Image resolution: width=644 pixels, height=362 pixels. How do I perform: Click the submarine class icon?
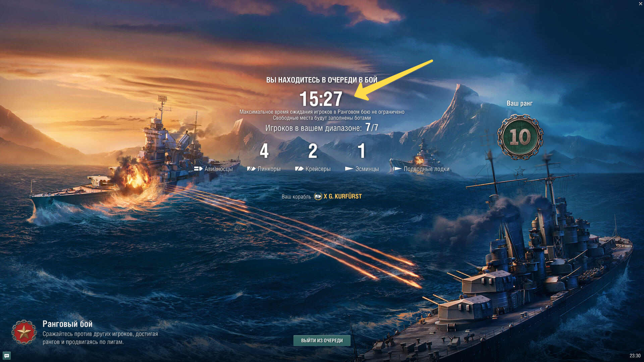point(397,169)
